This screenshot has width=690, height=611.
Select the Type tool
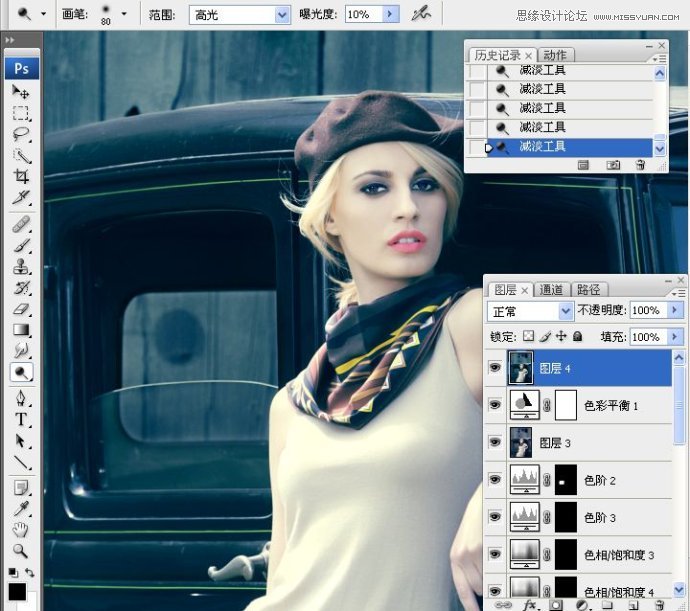click(x=20, y=419)
